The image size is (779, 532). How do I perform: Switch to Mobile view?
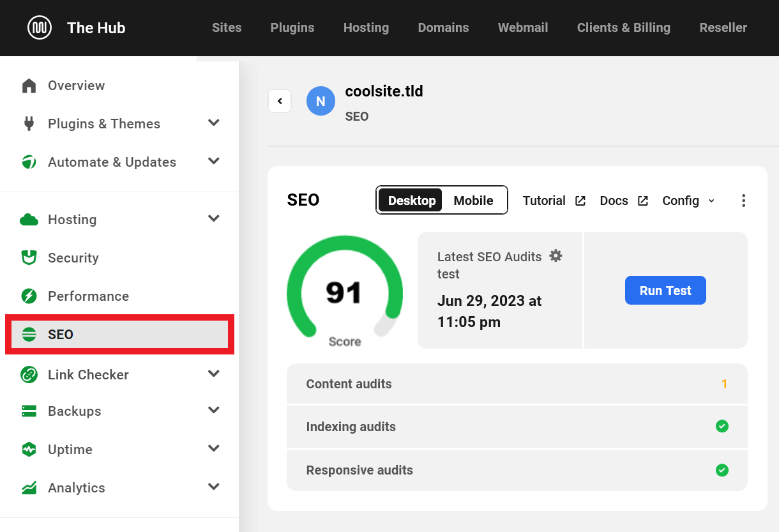point(473,201)
